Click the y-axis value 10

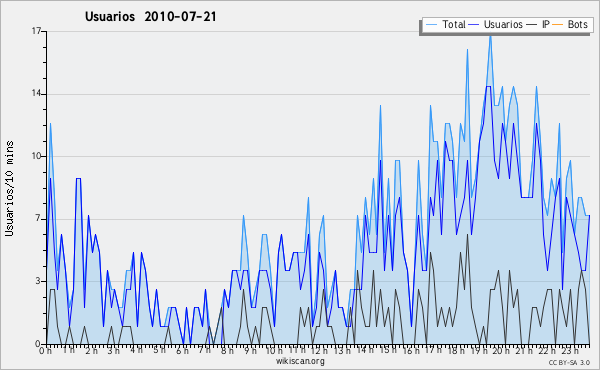(36, 156)
